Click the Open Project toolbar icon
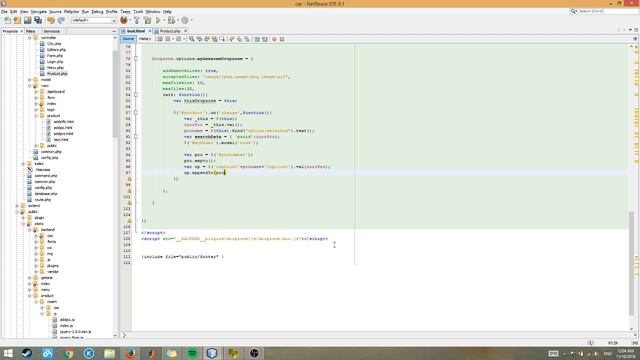640x360 pixels. point(27,20)
